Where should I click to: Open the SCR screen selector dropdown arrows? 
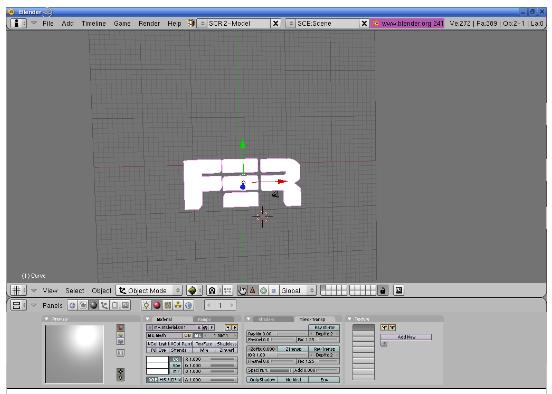pyautogui.click(x=202, y=23)
